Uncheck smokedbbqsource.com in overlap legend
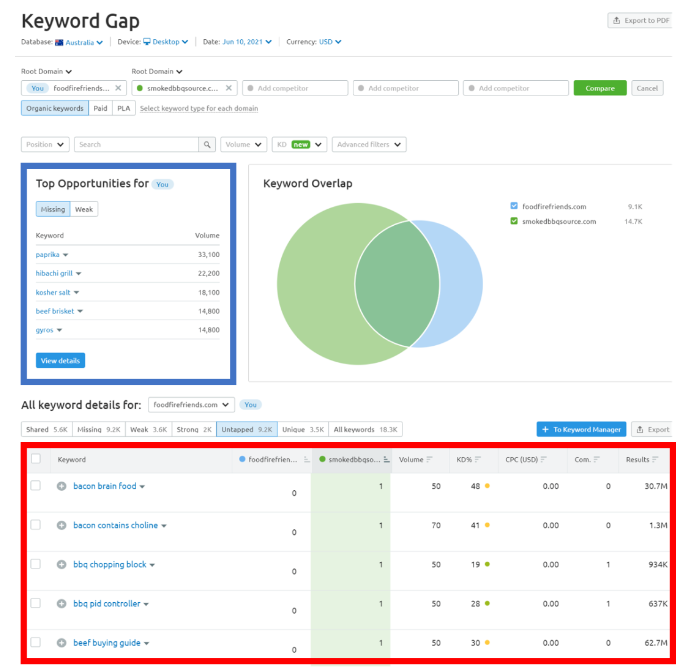Viewport: 696px width, 672px height. click(x=514, y=221)
